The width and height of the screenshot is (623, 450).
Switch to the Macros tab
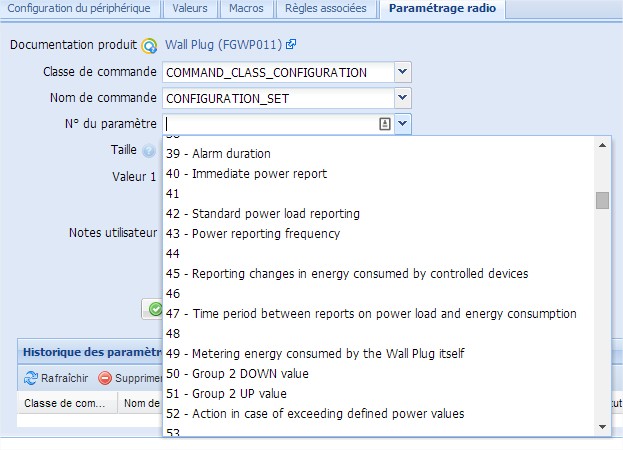click(x=246, y=8)
